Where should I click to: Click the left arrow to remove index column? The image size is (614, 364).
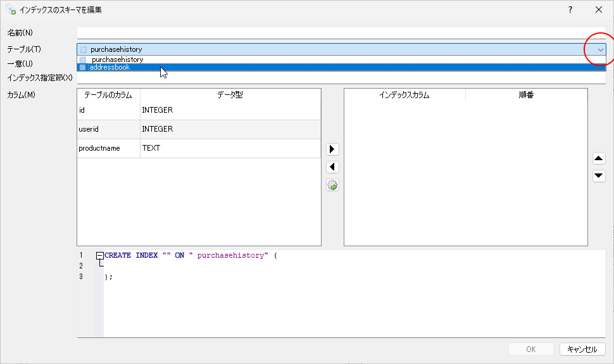[x=332, y=167]
